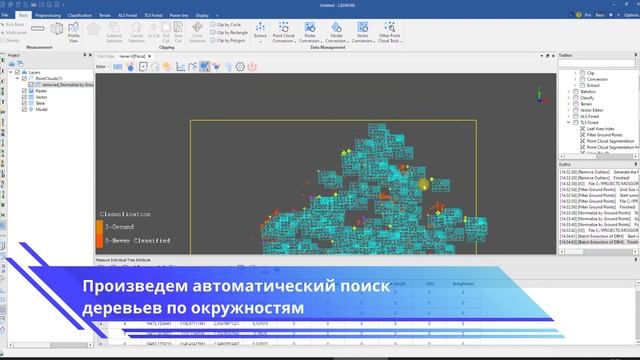Viewport: 640px width, 360px height.
Task: Click the orange 2-Ground classification swatch
Action: [x=100, y=227]
